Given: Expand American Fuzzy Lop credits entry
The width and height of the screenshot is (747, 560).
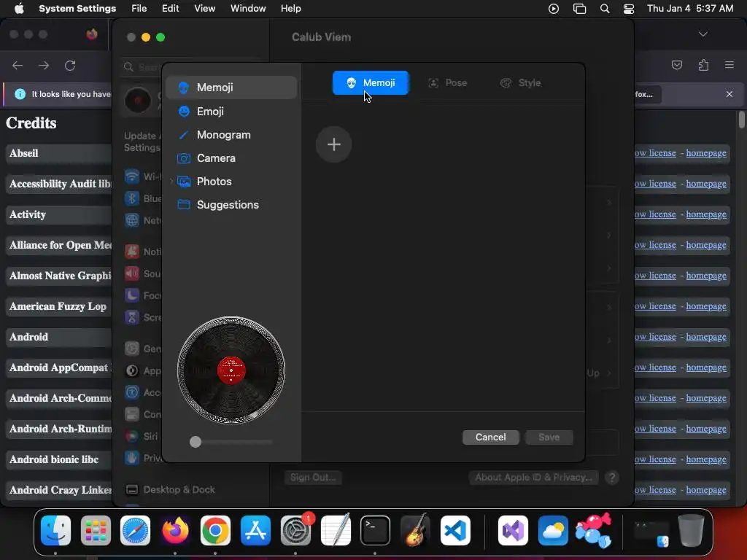Looking at the screenshot, I should coord(58,306).
